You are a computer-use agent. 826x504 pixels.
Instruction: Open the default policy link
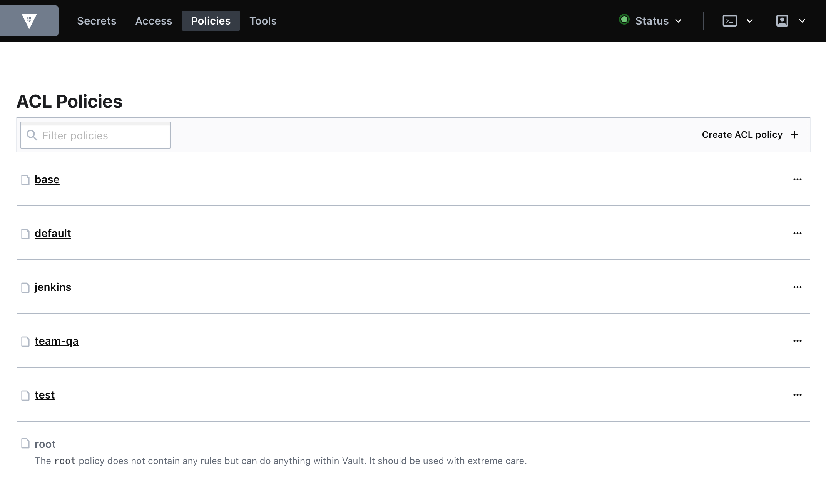tap(53, 233)
